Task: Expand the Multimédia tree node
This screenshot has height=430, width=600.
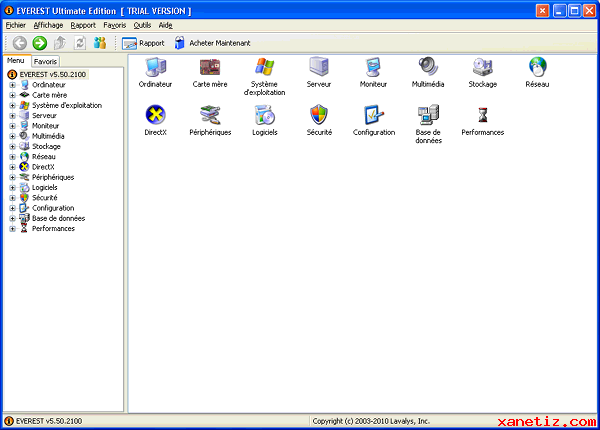Action: point(12,136)
